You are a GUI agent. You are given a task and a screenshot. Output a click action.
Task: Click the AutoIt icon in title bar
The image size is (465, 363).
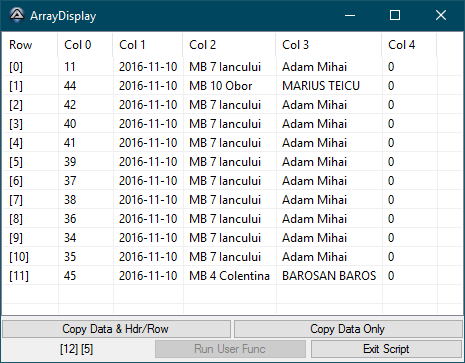point(17,15)
